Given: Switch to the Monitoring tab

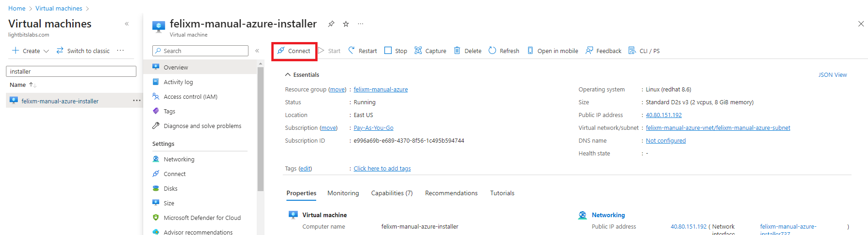Looking at the screenshot, I should 343,193.
